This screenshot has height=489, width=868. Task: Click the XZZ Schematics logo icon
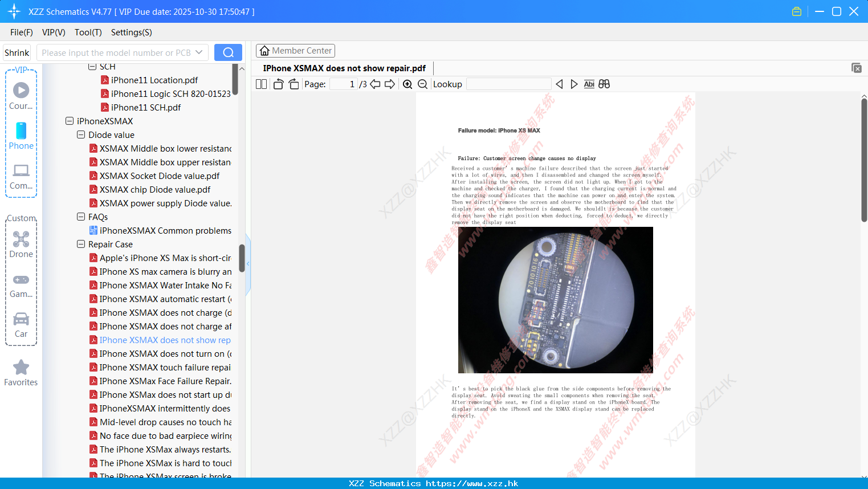pyautogui.click(x=14, y=11)
